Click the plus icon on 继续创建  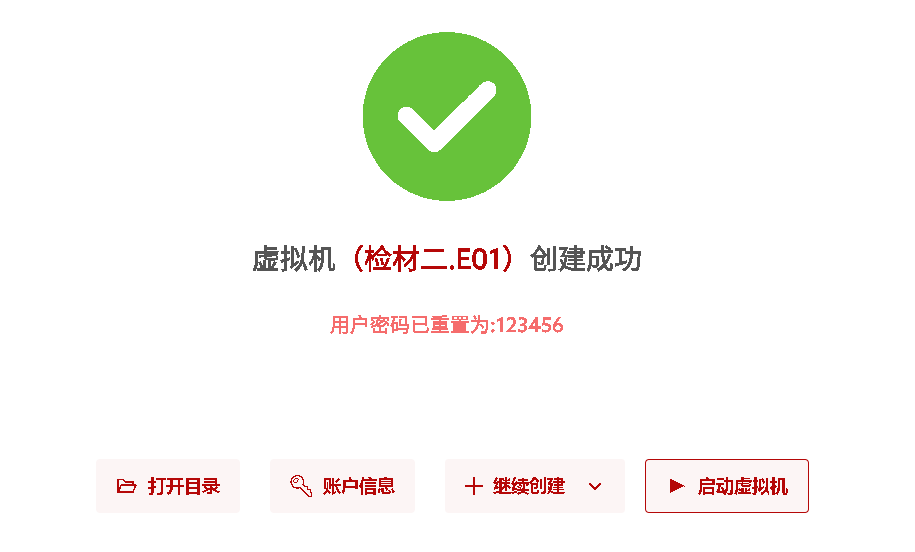point(474,486)
